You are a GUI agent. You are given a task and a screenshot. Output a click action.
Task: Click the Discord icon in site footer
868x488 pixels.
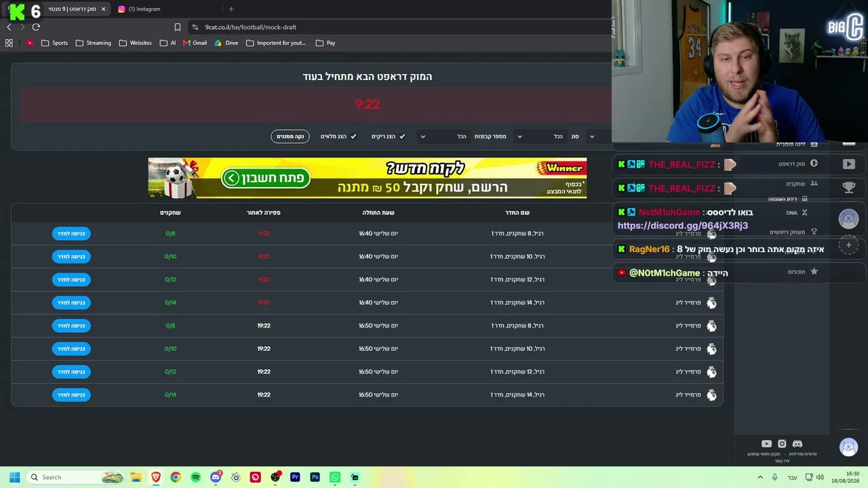tap(797, 444)
